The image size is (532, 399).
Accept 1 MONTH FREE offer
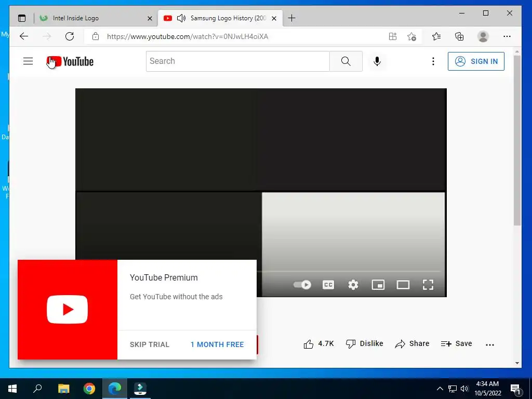pos(217,344)
